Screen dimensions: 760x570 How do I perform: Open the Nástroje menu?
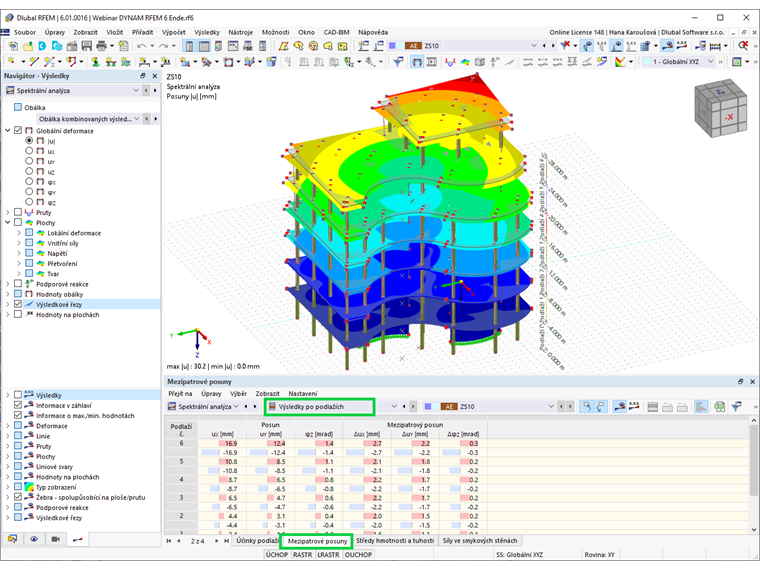[240, 32]
